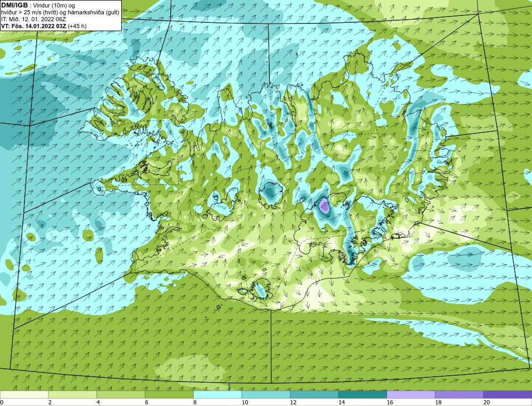The image size is (532, 406).
Task: Click the 4–6 m/s green legend swatch
Action: (x=121, y=394)
